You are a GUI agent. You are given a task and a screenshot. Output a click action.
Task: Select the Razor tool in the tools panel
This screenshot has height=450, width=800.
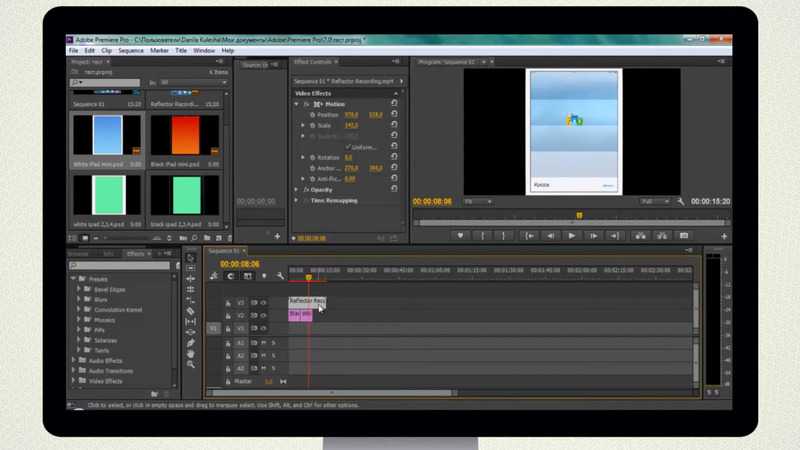click(x=190, y=310)
